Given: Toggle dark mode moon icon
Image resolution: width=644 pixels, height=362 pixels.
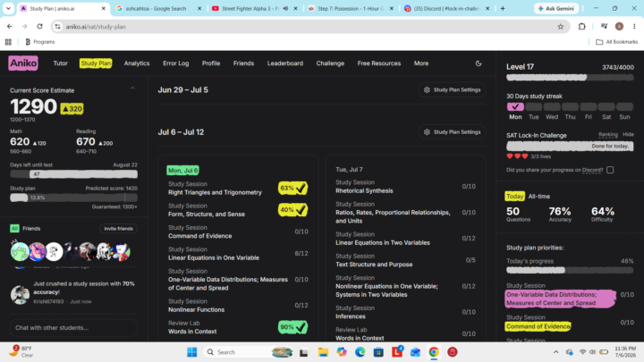Looking at the screenshot, I should tap(479, 63).
